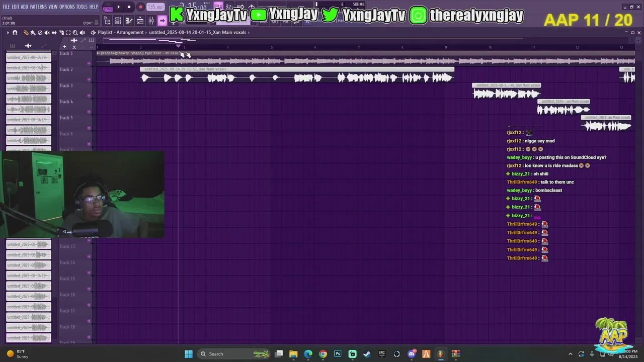644x362 pixels.
Task: Select the long vocal clip on Track 2
Action: (x=297, y=75)
